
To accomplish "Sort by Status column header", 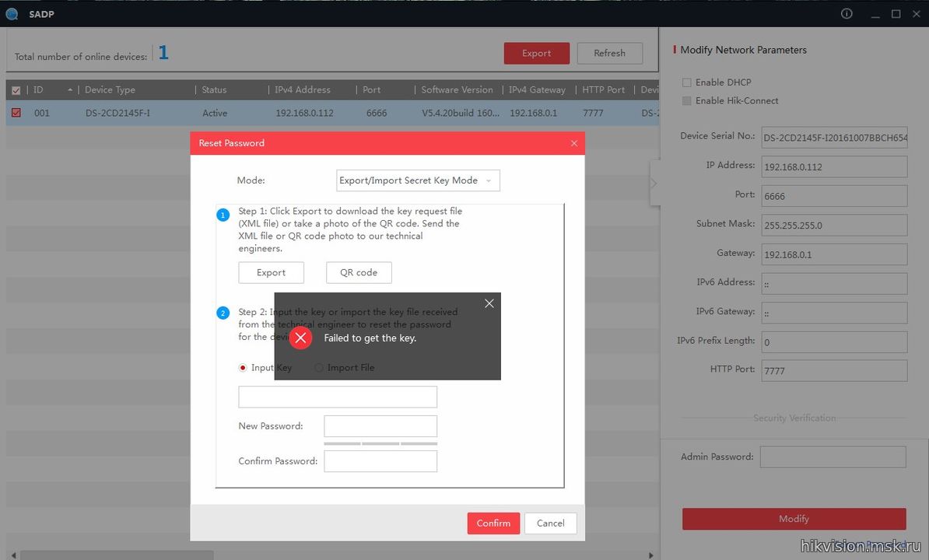I will point(214,90).
